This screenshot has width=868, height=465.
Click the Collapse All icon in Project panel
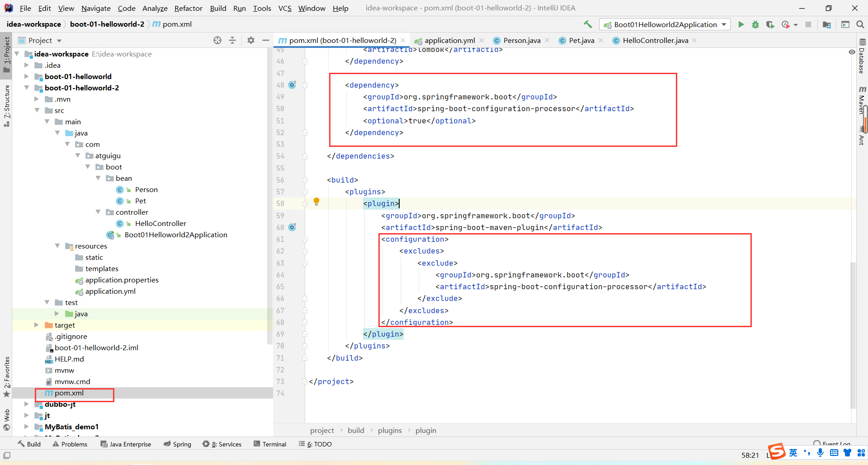coord(232,40)
